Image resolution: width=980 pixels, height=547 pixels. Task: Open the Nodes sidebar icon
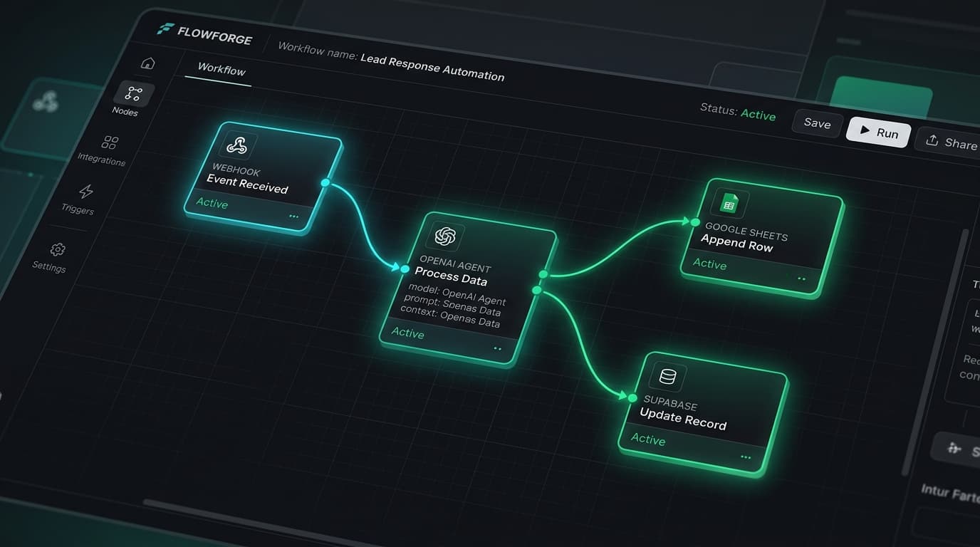click(x=134, y=93)
